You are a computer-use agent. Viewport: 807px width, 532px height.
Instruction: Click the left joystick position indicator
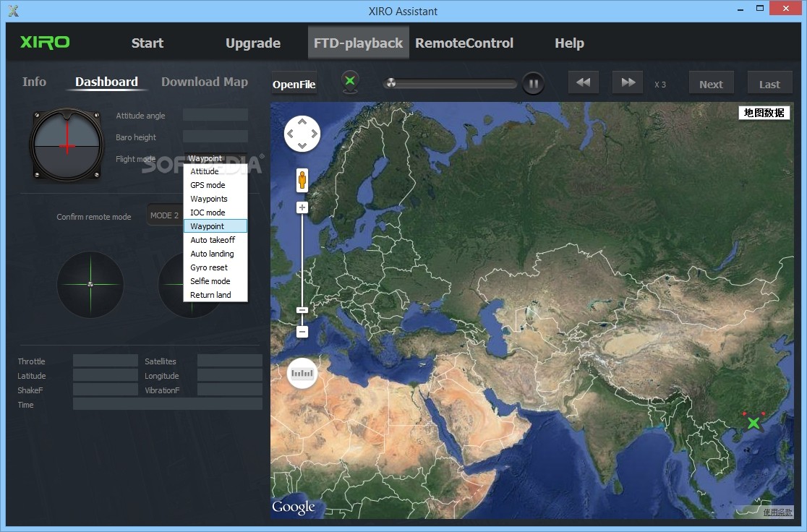(x=90, y=284)
